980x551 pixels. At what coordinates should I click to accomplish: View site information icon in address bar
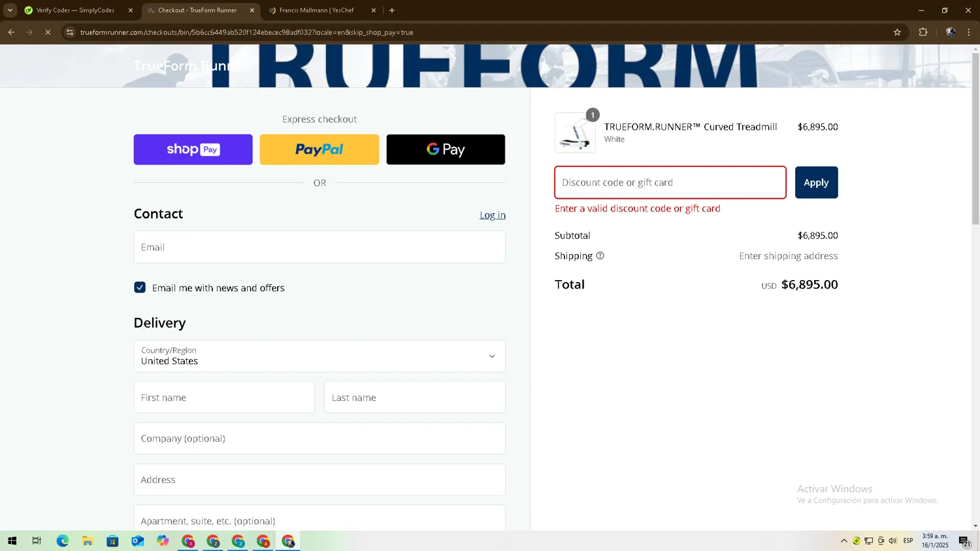pos(70,32)
